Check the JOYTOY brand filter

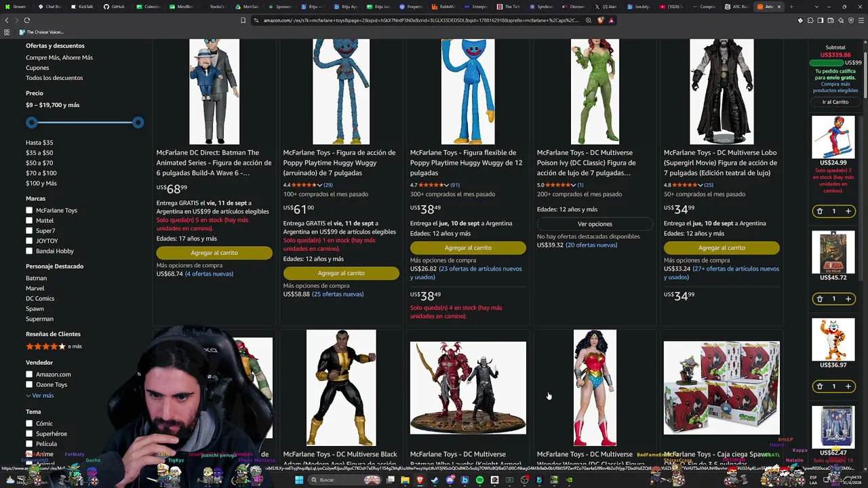click(x=29, y=241)
